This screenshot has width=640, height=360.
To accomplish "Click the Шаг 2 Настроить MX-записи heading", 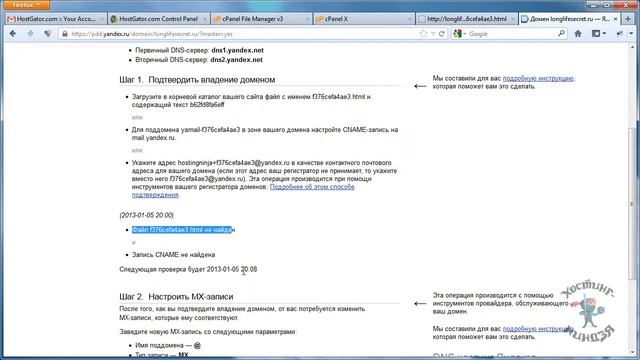I will coord(176,297).
